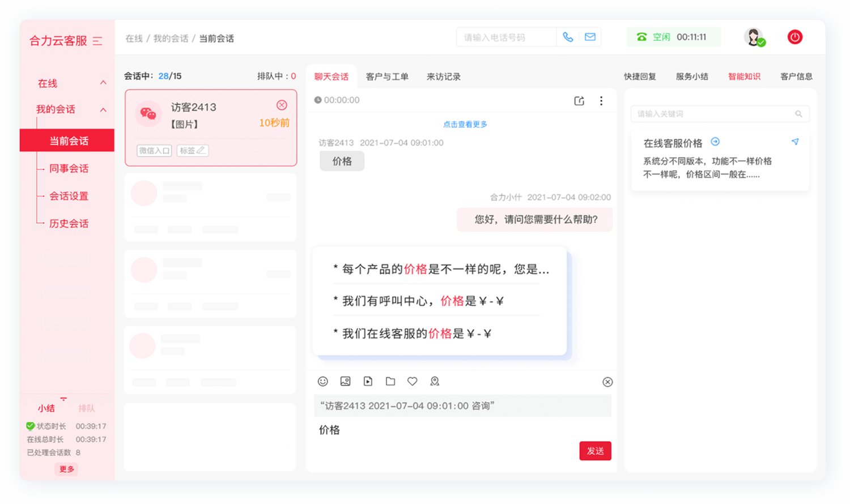Image resolution: width=850 pixels, height=504 pixels.
Task: Switch to the 客户与工单 tab
Action: pos(387,76)
